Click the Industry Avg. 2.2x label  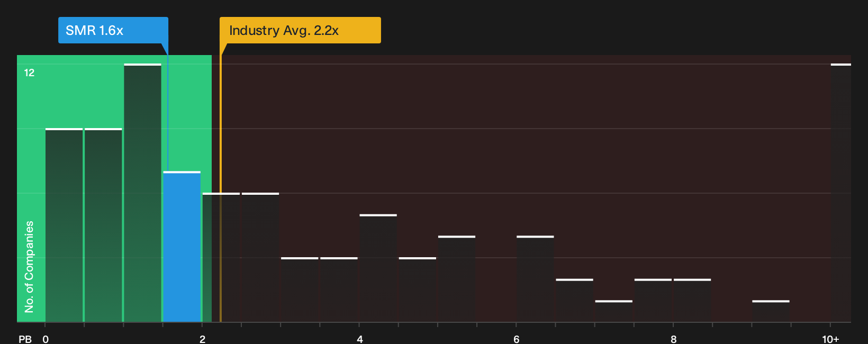pos(300,30)
